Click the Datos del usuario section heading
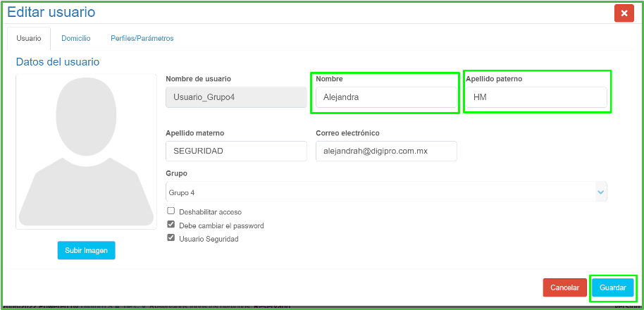This screenshot has height=310, width=644. [58, 62]
